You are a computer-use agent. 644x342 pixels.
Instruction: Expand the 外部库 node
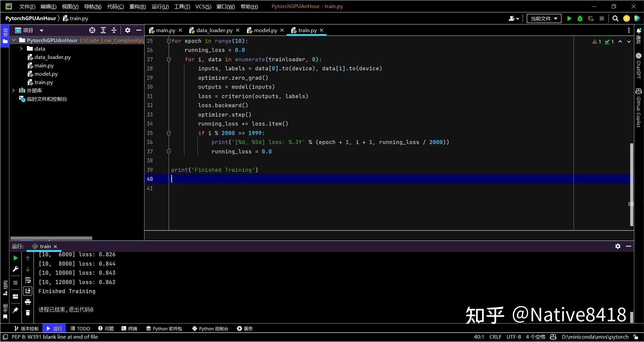pyautogui.click(x=13, y=90)
